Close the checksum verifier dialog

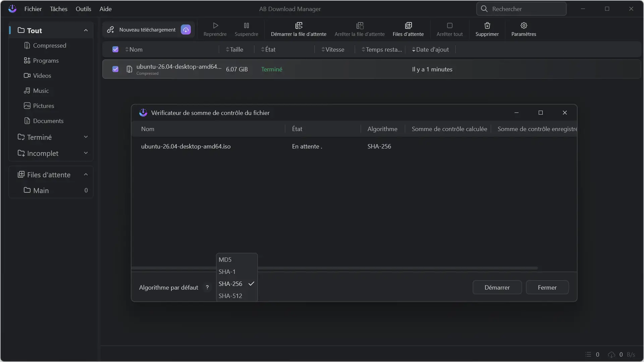[565, 113]
